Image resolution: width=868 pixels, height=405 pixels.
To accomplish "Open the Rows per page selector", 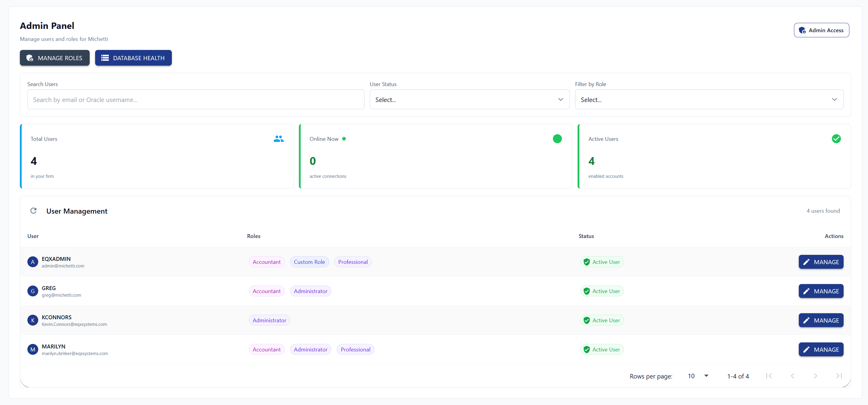I will coord(697,376).
